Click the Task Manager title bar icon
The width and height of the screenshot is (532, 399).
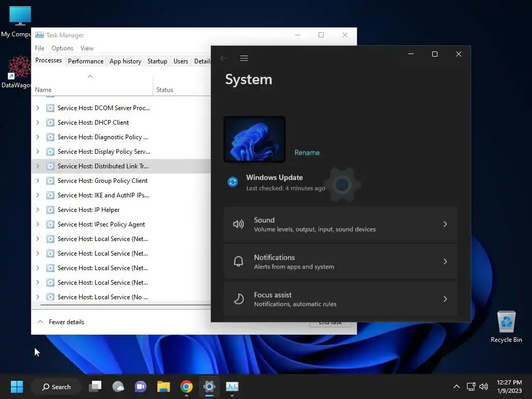coord(39,35)
